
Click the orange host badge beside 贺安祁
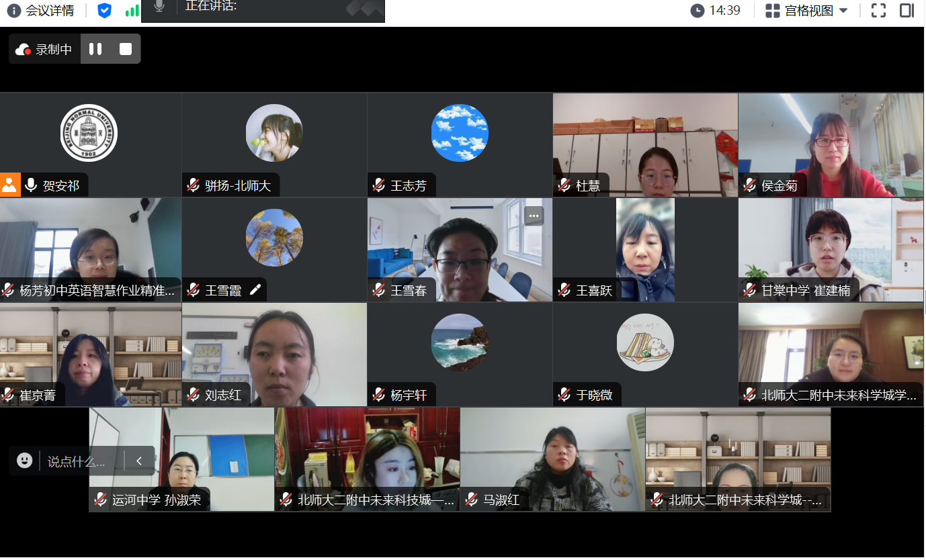coord(10,185)
